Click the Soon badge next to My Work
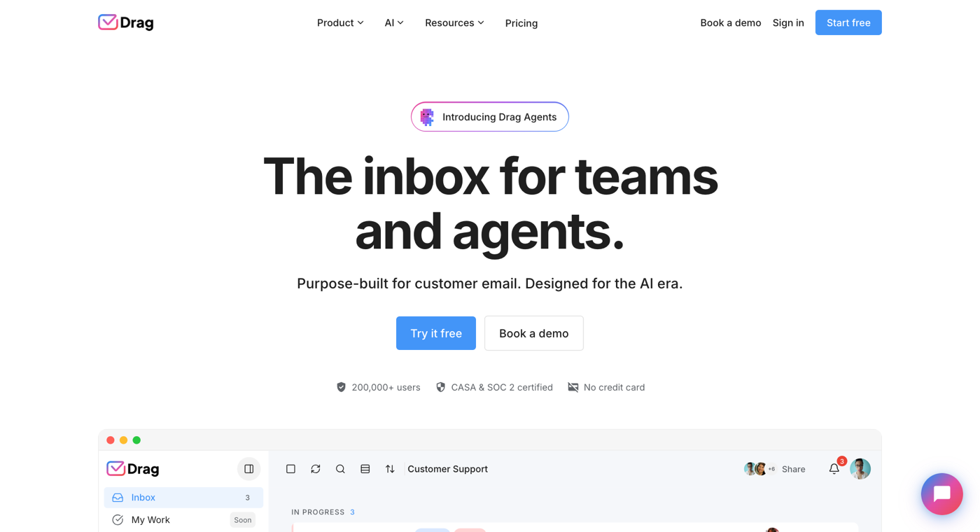 [243, 520]
